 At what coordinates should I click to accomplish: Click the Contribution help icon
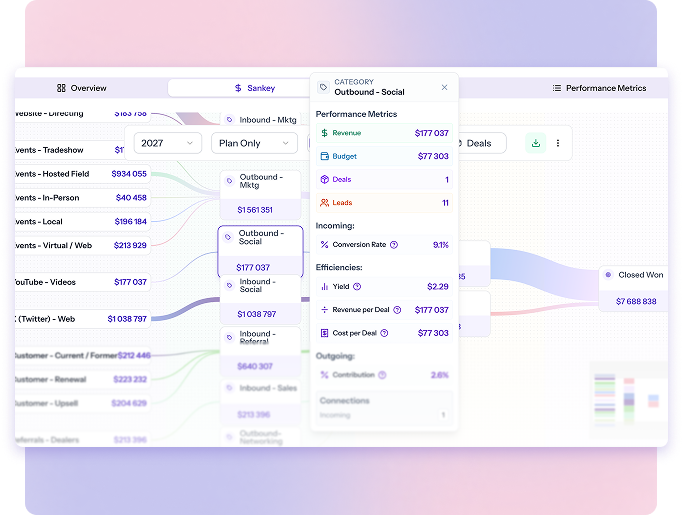click(x=383, y=375)
